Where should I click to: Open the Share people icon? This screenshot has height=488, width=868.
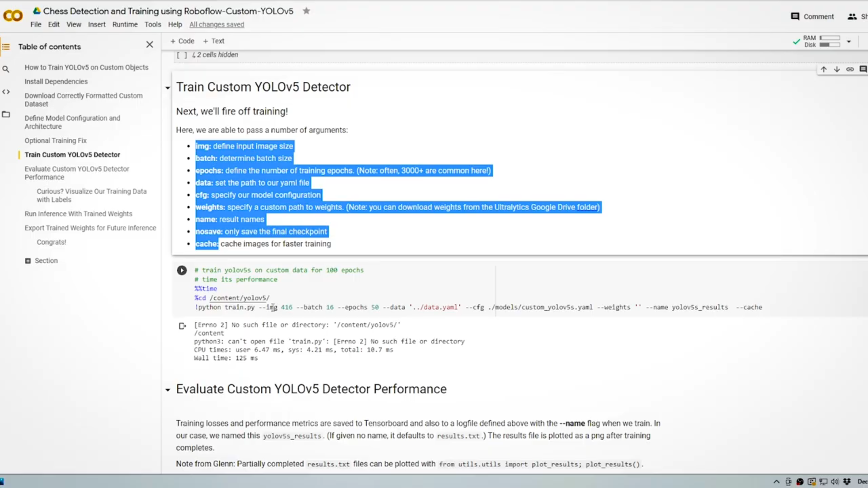852,16
